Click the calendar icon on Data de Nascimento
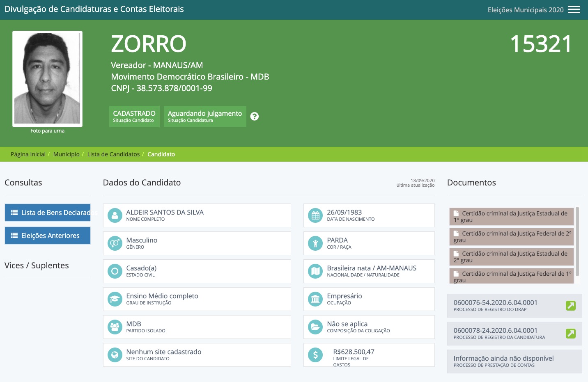The width and height of the screenshot is (588, 382). [x=315, y=215]
